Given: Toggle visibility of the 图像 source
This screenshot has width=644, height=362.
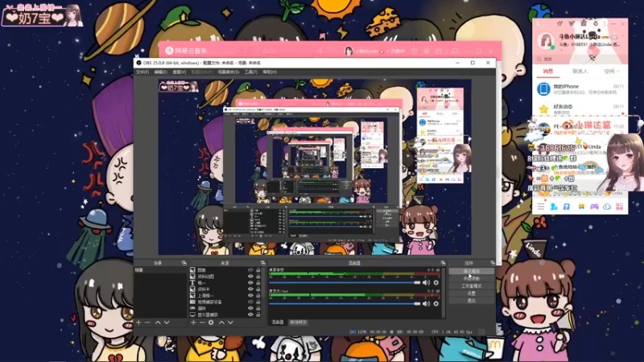Looking at the screenshot, I should (250, 270).
